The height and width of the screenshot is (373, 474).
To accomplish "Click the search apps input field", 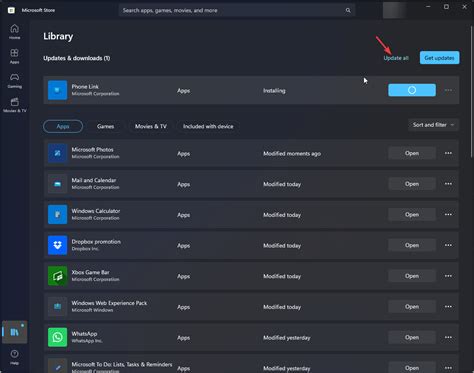I will point(237,10).
